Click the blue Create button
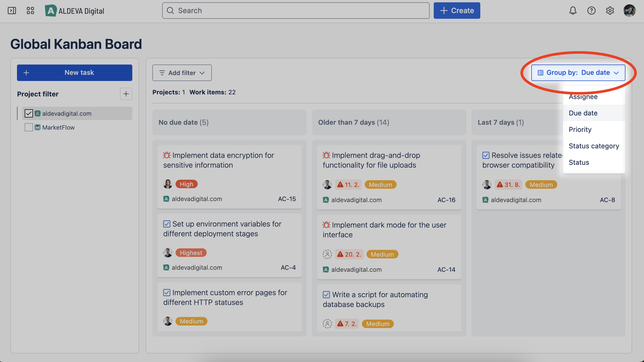The height and width of the screenshot is (362, 644). [457, 10]
